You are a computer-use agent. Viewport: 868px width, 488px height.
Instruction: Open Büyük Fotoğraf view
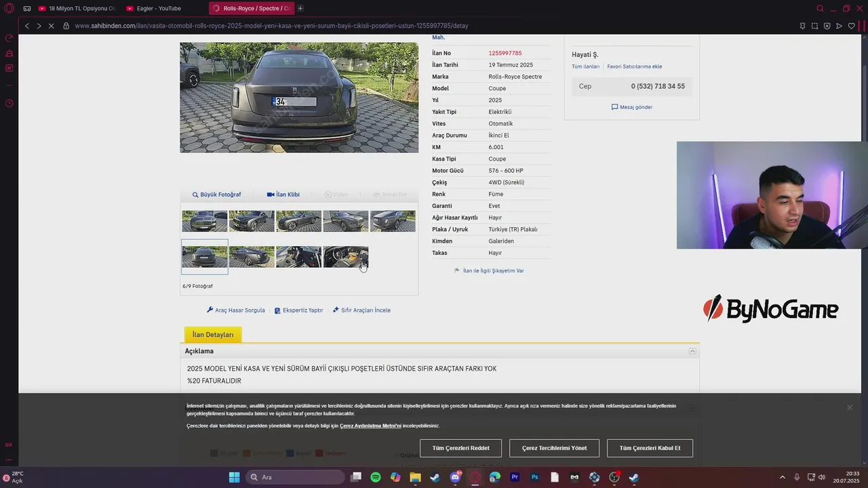[x=217, y=195]
